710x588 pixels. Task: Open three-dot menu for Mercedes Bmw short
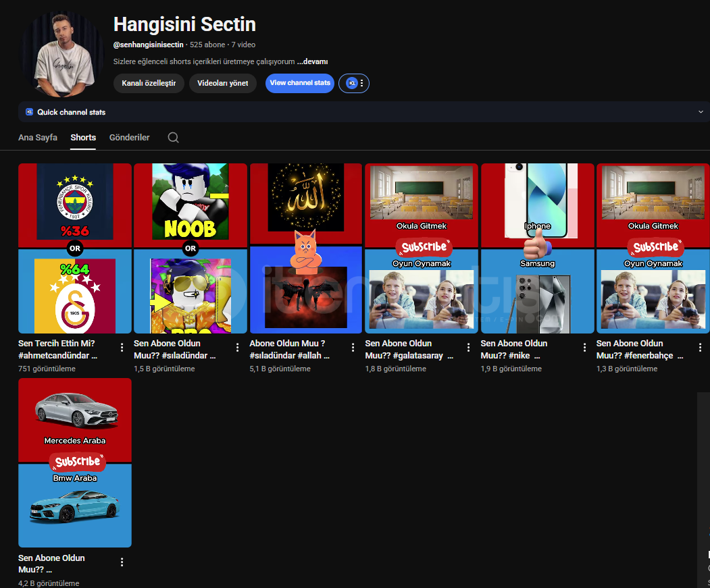[122, 562]
